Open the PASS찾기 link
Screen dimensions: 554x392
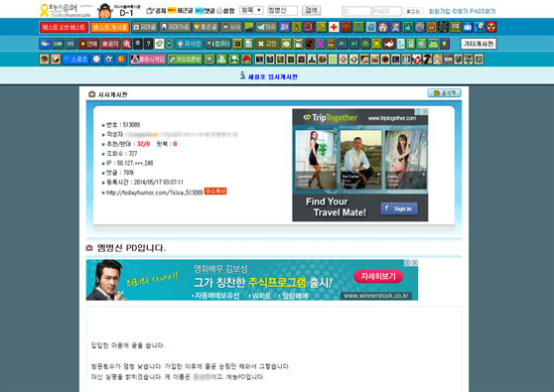pos(483,11)
